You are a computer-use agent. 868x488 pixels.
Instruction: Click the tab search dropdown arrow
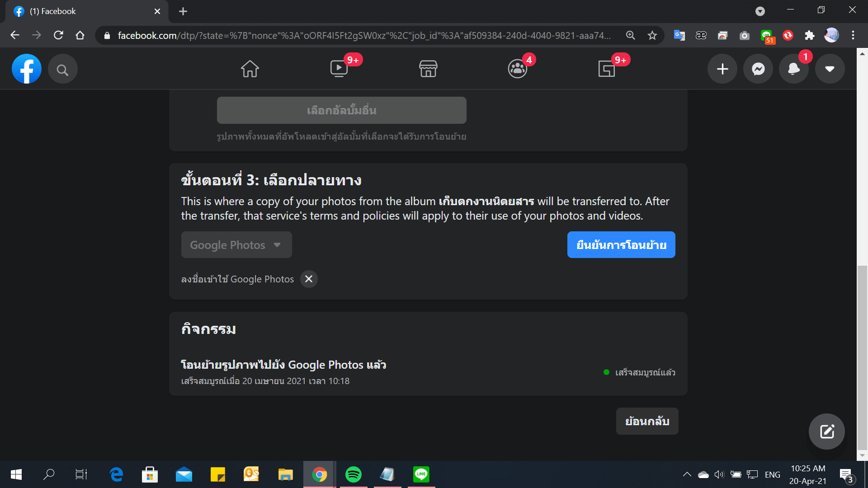(760, 11)
